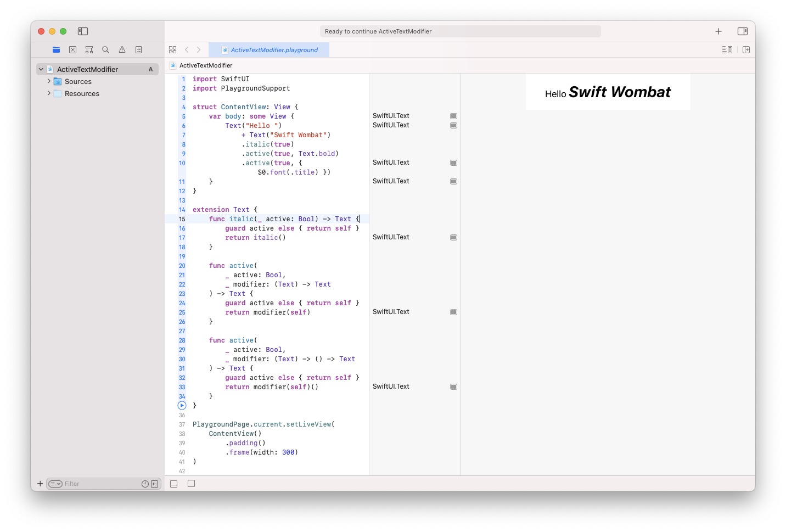786x532 pixels.
Task: Expand the Sources folder
Action: 49,81
